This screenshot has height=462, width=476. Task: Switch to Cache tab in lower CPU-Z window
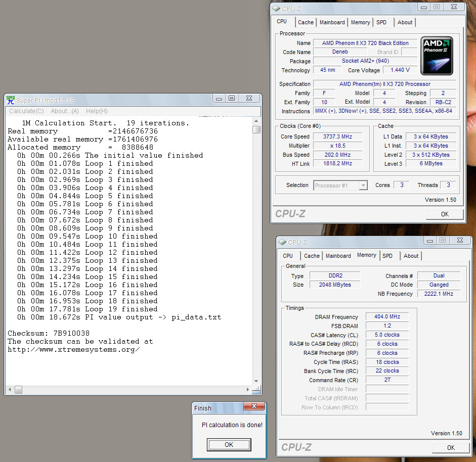[312, 256]
